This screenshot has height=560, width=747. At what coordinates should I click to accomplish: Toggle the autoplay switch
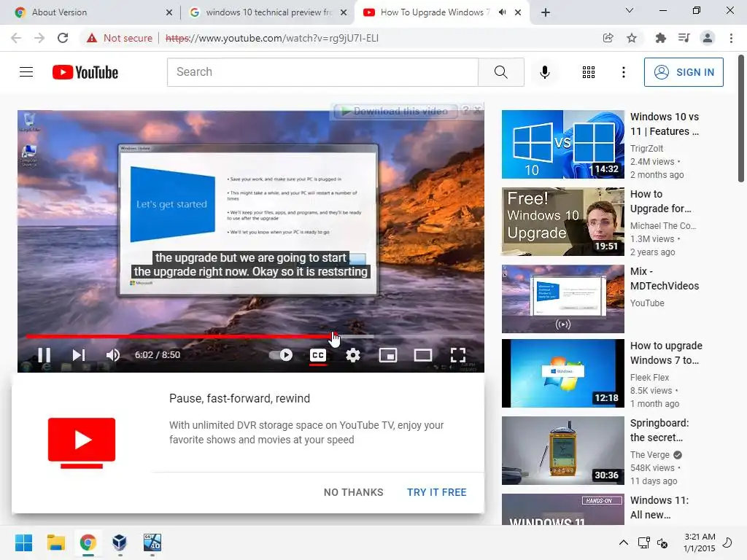[x=281, y=355]
